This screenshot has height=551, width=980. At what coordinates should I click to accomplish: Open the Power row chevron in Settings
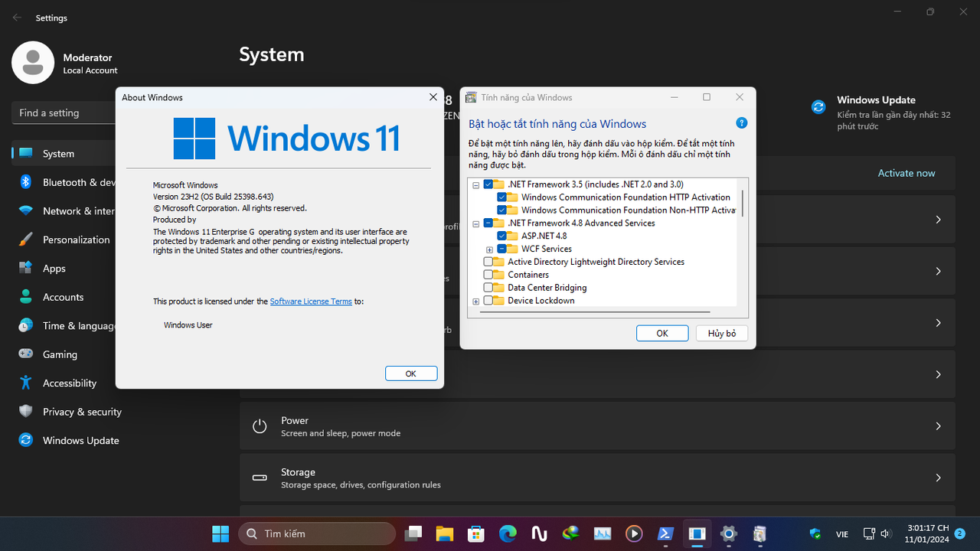tap(939, 426)
